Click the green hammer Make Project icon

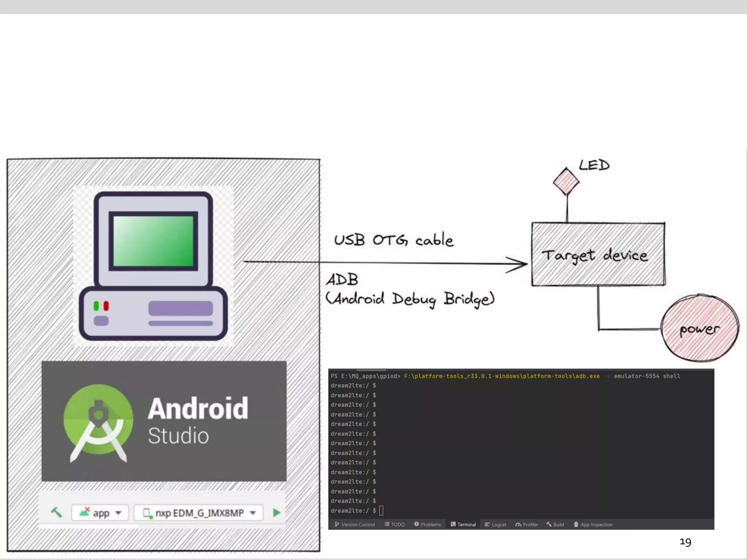tap(56, 512)
